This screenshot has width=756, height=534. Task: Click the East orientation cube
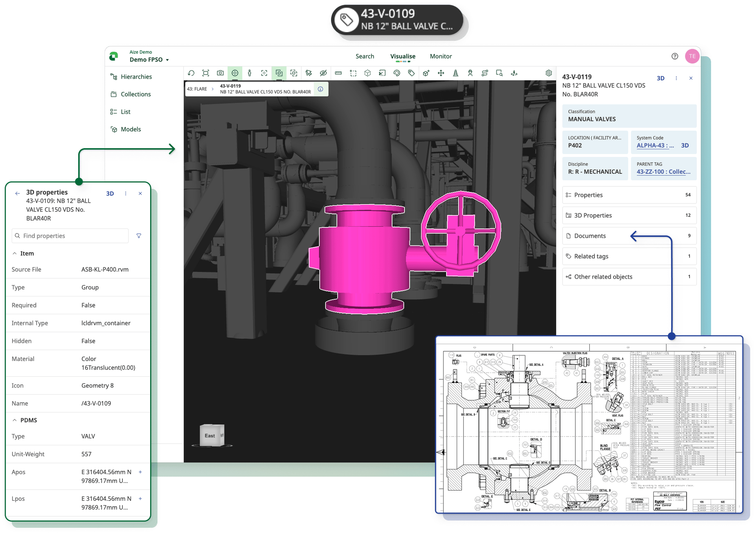coord(212,435)
